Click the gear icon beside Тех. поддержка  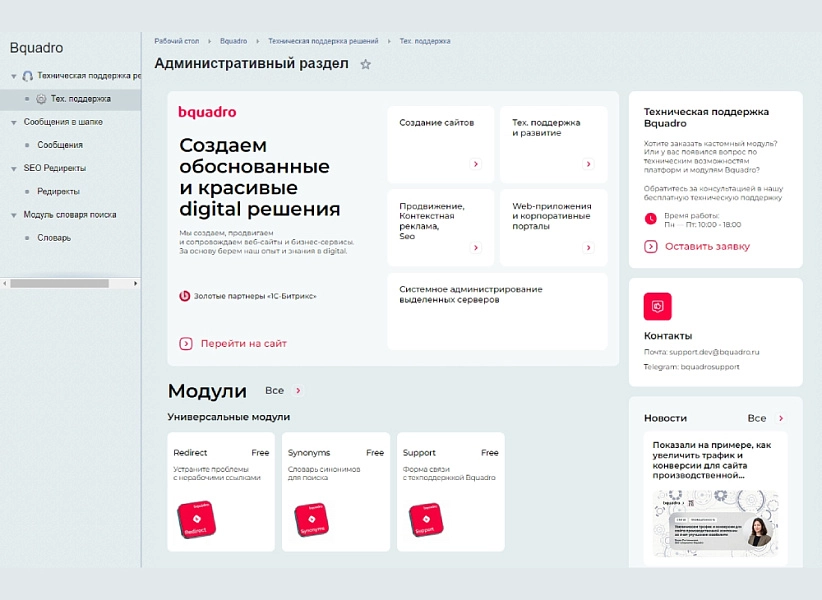(41, 99)
